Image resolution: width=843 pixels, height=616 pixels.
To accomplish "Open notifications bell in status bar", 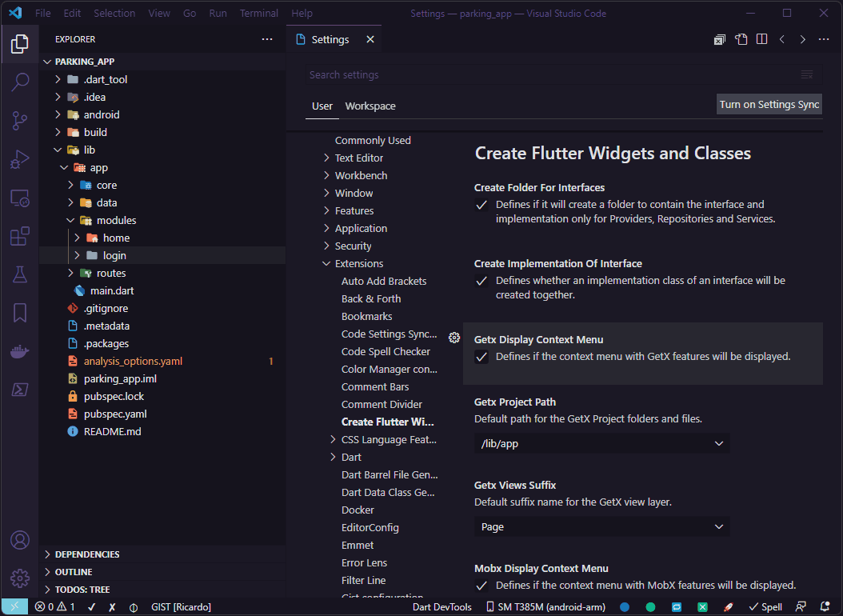I will (x=825, y=607).
